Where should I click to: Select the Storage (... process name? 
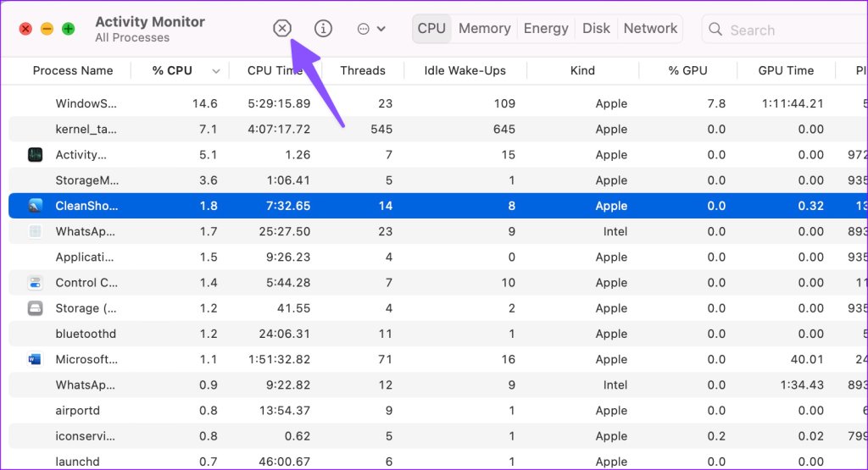click(x=86, y=308)
